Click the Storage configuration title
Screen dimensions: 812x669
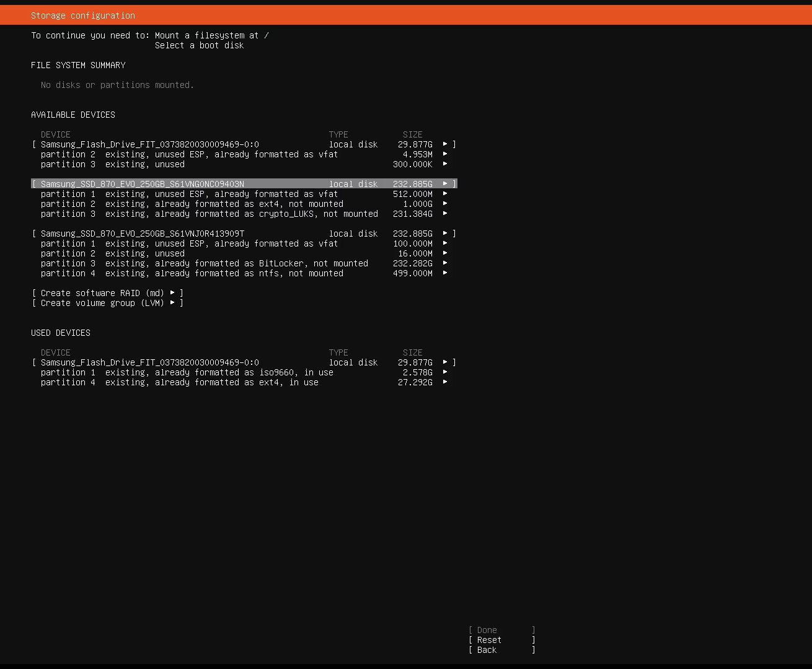pyautogui.click(x=83, y=15)
